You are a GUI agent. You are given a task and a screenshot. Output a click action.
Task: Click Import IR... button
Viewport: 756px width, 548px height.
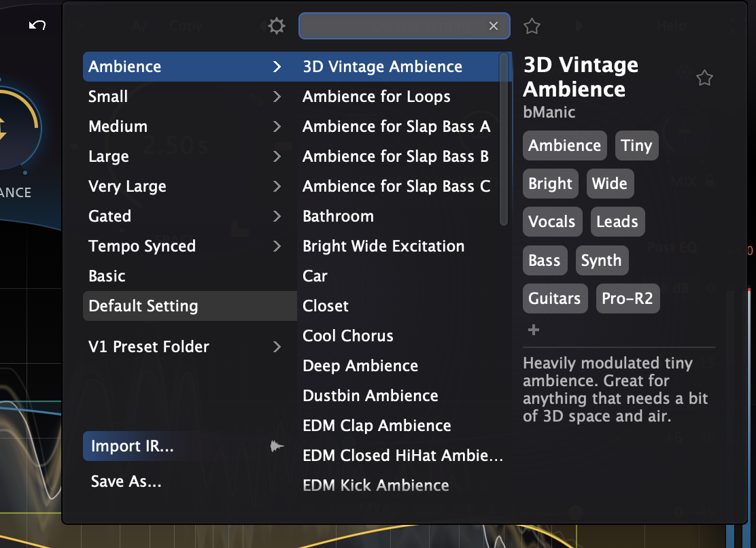coord(133,447)
